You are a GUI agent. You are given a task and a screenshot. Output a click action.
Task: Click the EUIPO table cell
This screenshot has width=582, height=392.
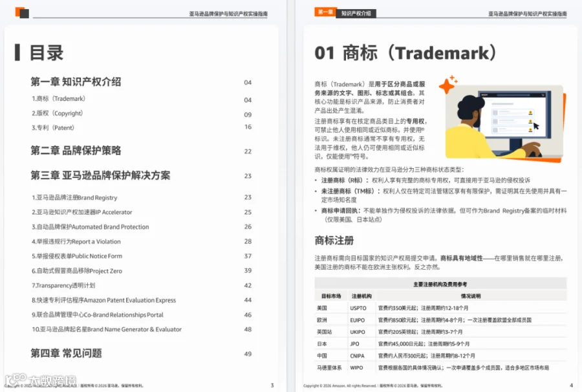point(358,320)
